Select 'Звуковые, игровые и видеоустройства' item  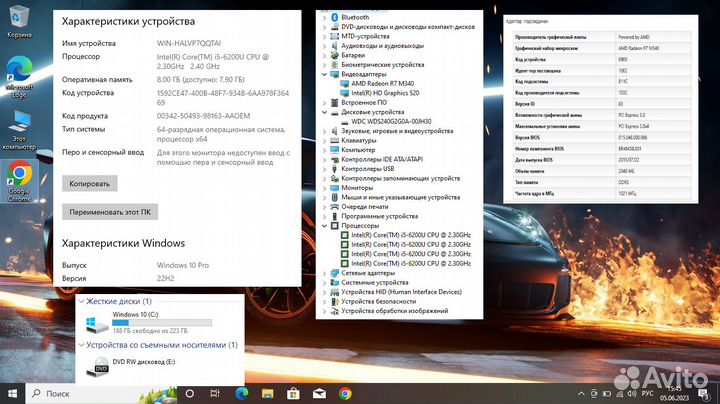[x=397, y=131]
